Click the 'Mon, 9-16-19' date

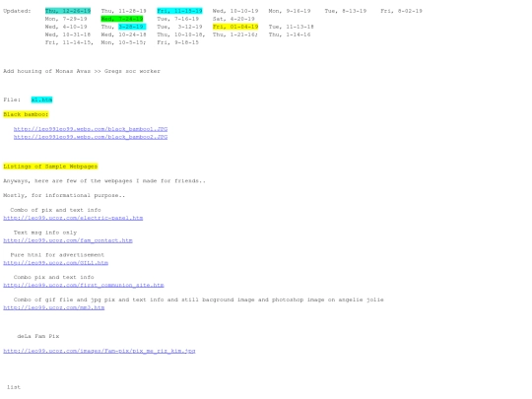(x=290, y=11)
